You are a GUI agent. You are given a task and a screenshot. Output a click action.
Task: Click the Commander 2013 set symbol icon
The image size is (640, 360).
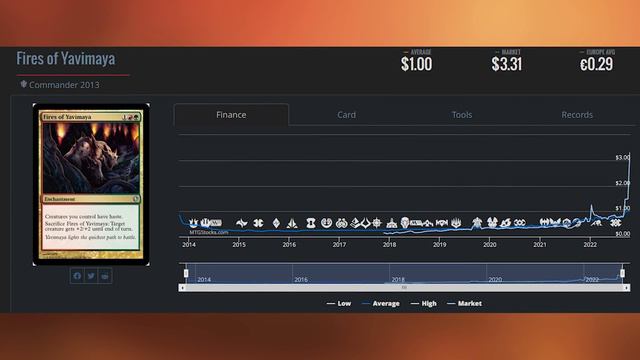(24, 84)
